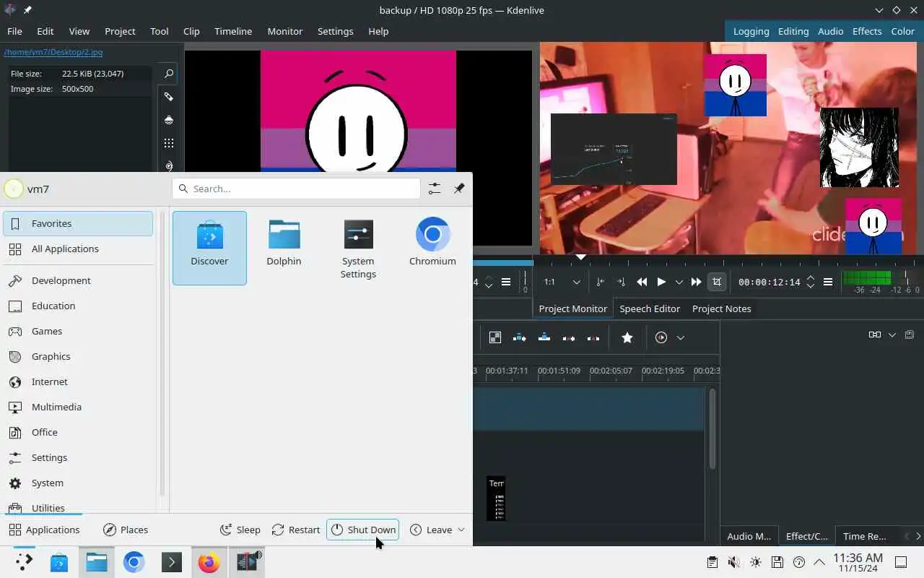
Task: Select the Multimedia category in the launcher
Action: pos(78,407)
